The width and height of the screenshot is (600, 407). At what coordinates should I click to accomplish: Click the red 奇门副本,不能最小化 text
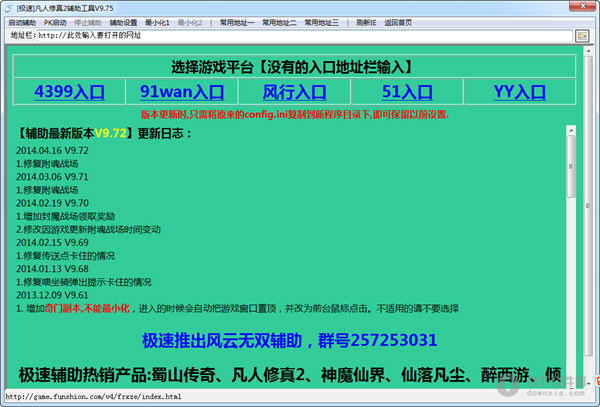click(87, 308)
